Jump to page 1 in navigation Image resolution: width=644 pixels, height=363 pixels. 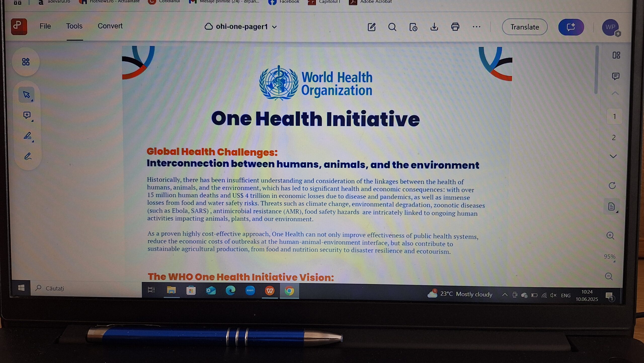(614, 116)
